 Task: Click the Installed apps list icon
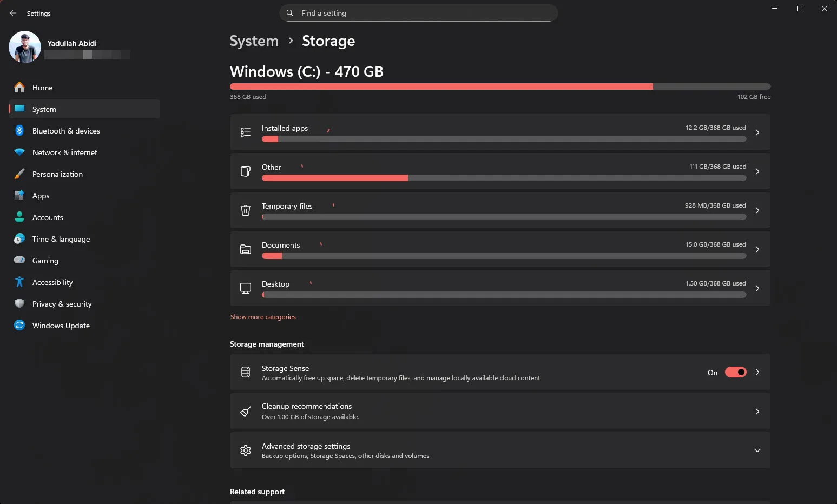(246, 132)
